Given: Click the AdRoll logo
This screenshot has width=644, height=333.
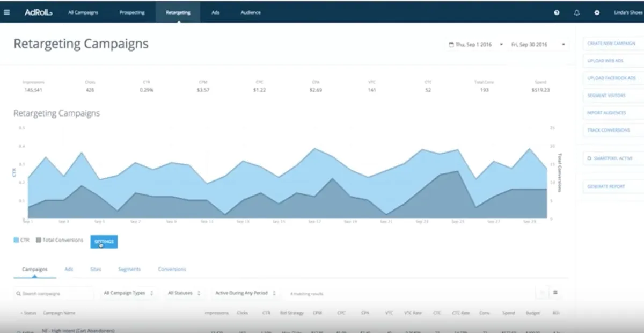Looking at the screenshot, I should pyautogui.click(x=38, y=12).
